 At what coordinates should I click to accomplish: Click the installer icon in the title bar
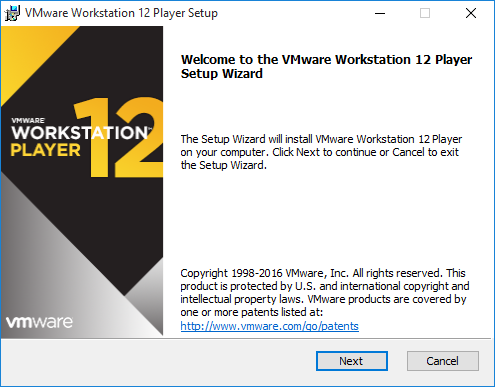[12, 13]
